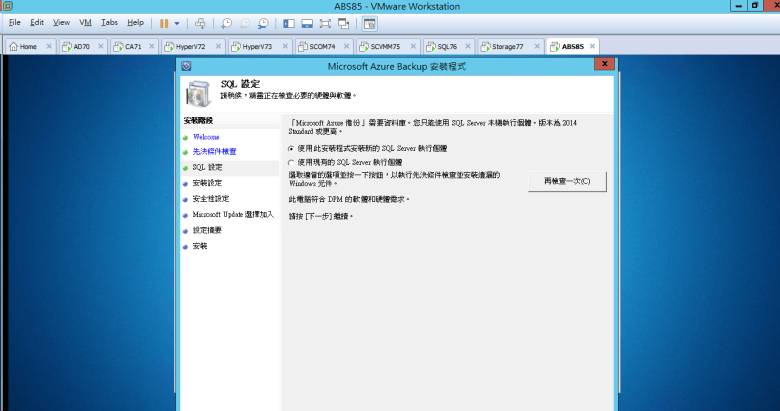
Task: Click the show library sidebar icon
Action: tap(289, 22)
